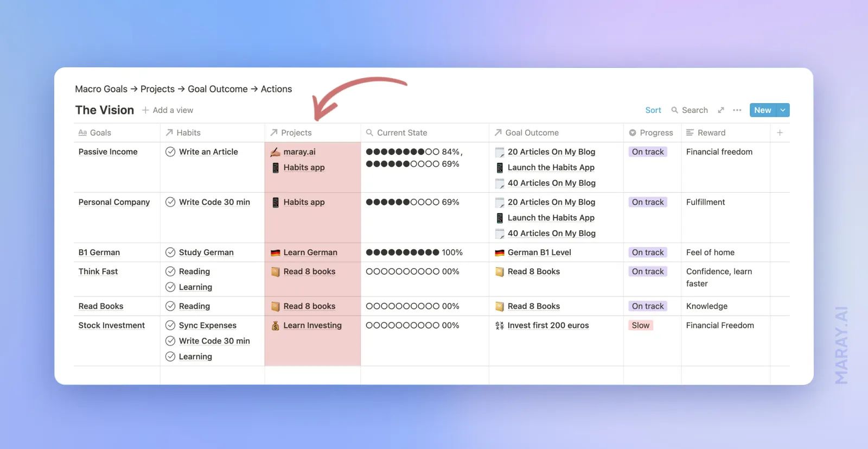This screenshot has height=449, width=868.
Task: Select The Vision view tab
Action: pyautogui.click(x=105, y=110)
